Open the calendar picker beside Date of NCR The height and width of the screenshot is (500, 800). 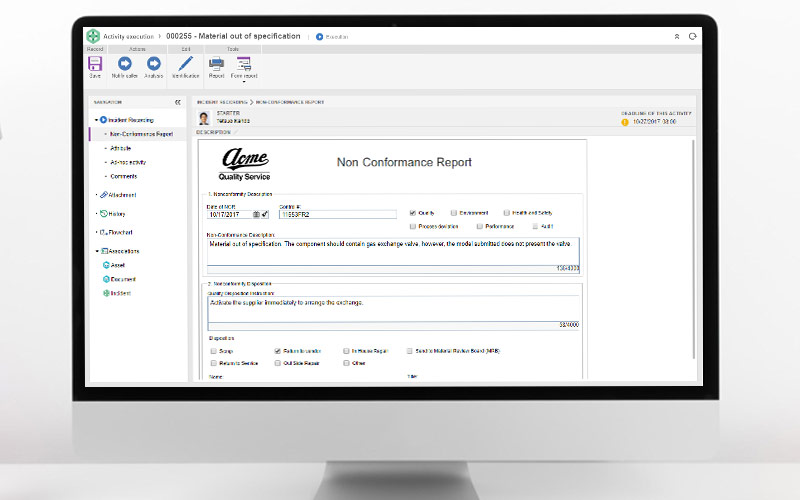coord(256,214)
